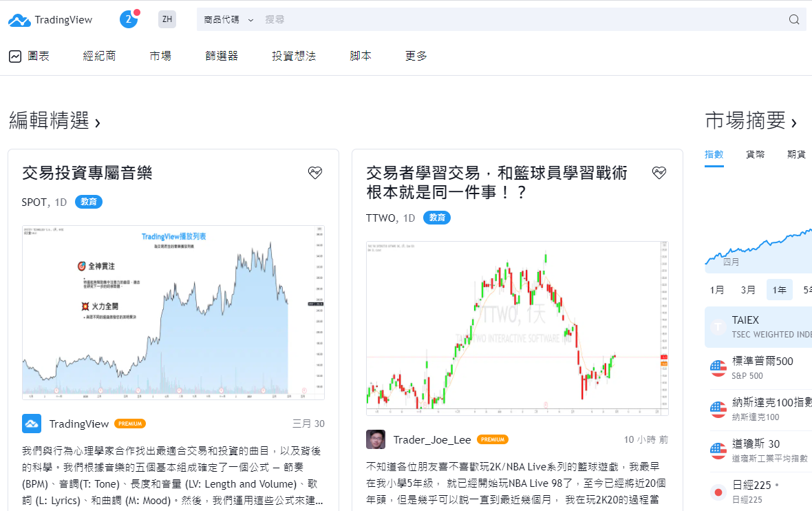Select the 1月 time range
Image resolution: width=812 pixels, height=511 pixels.
[717, 290]
